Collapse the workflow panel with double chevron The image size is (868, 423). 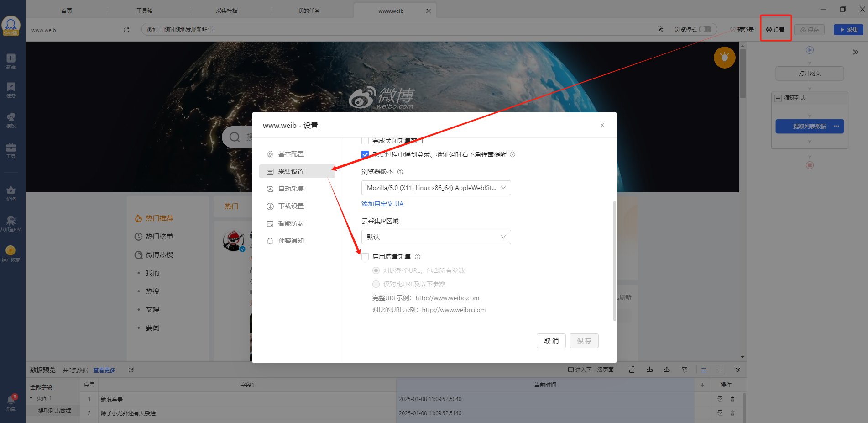(x=855, y=52)
